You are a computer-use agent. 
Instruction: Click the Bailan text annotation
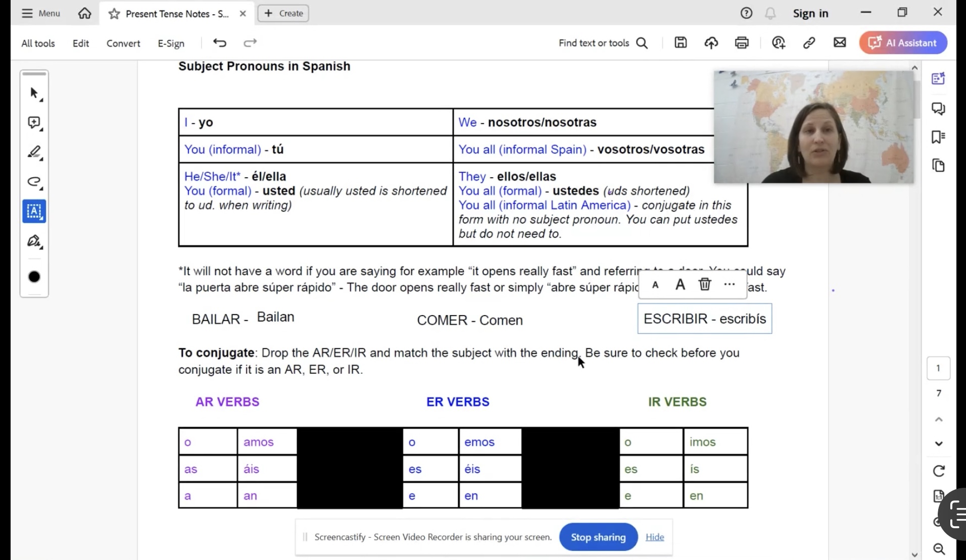coord(275,317)
